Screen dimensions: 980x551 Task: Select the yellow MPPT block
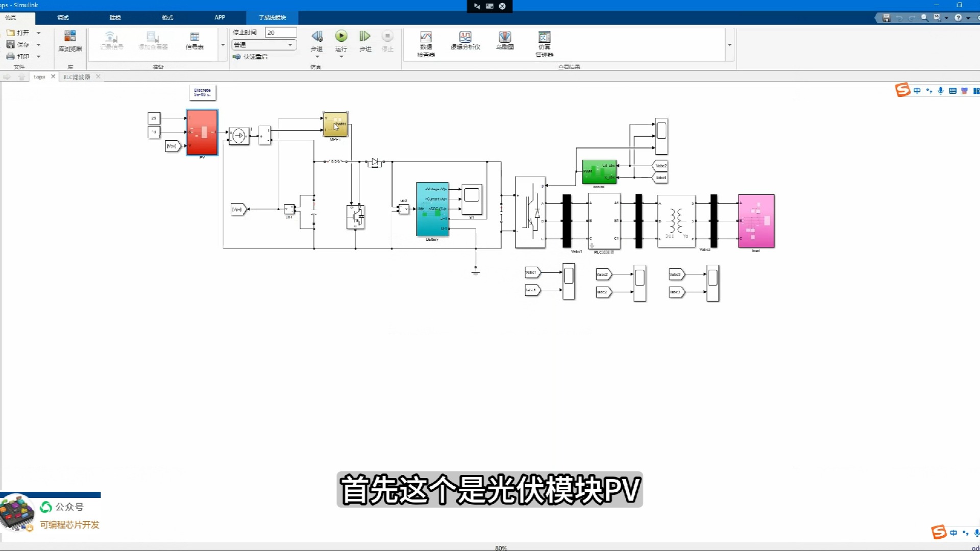pos(335,124)
